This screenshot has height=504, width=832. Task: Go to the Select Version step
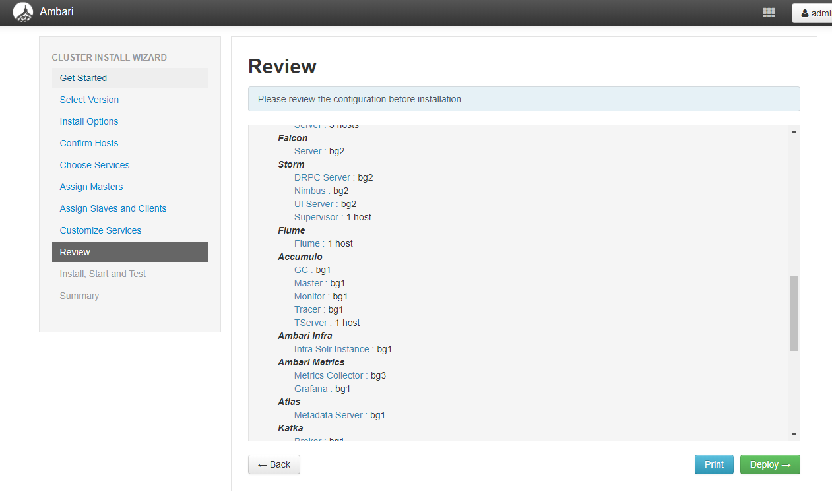click(x=89, y=100)
